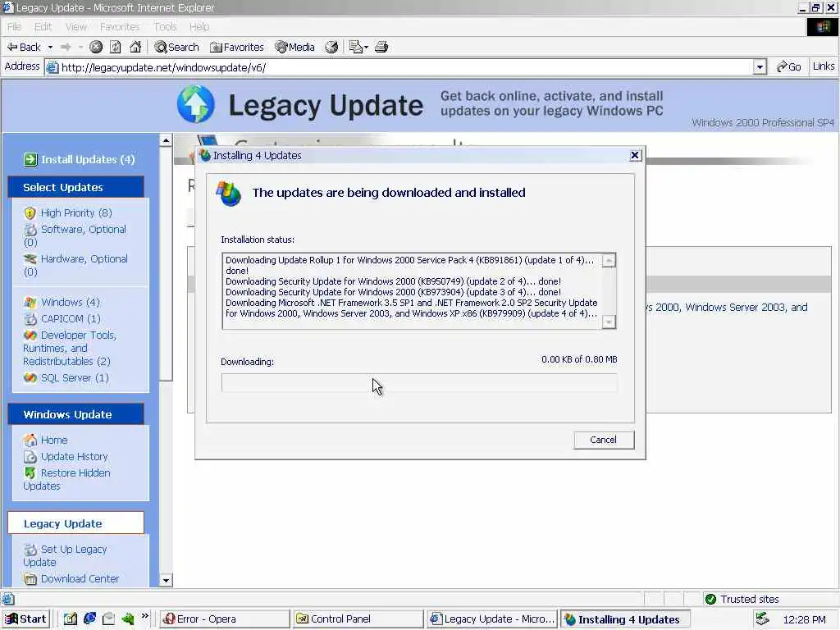
Task: Open the SQL Server (1) category
Action: (x=75, y=377)
